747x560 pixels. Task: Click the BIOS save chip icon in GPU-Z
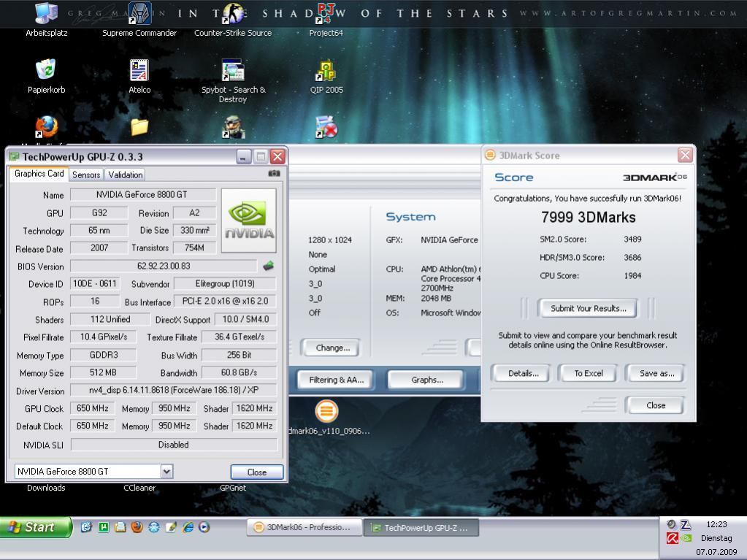tap(269, 265)
